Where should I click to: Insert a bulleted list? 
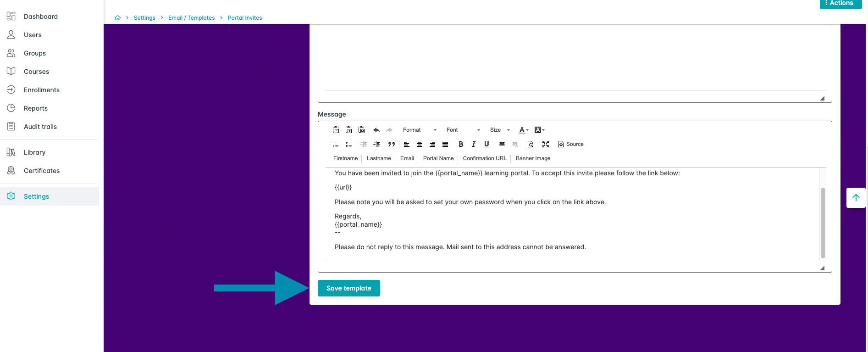(x=348, y=144)
